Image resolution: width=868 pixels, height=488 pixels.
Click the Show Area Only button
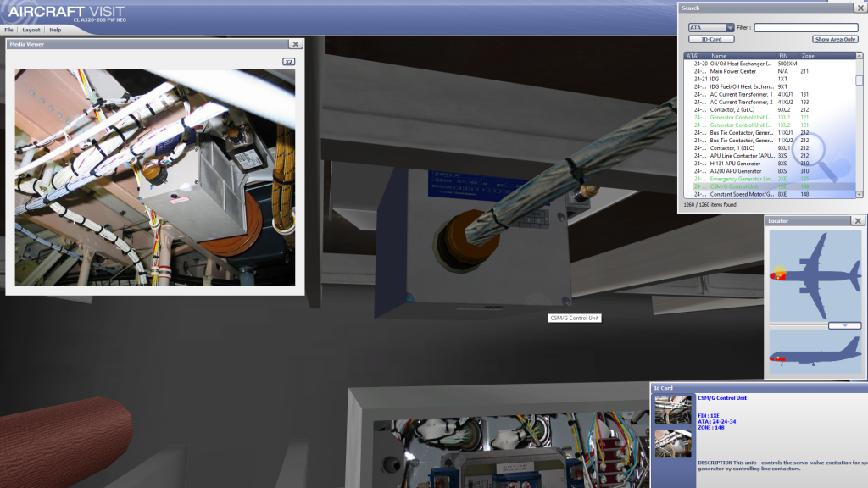click(x=835, y=39)
